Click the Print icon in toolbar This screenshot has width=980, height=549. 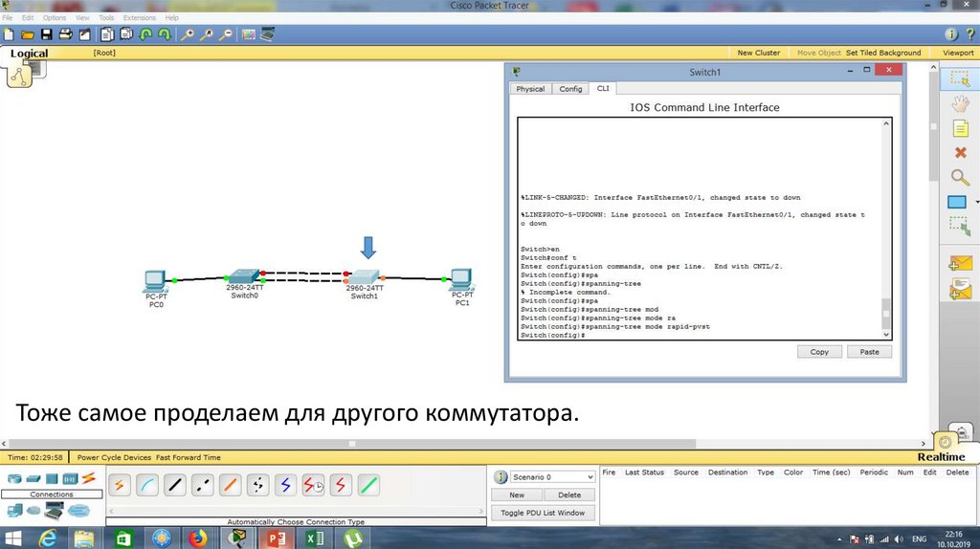[x=65, y=35]
